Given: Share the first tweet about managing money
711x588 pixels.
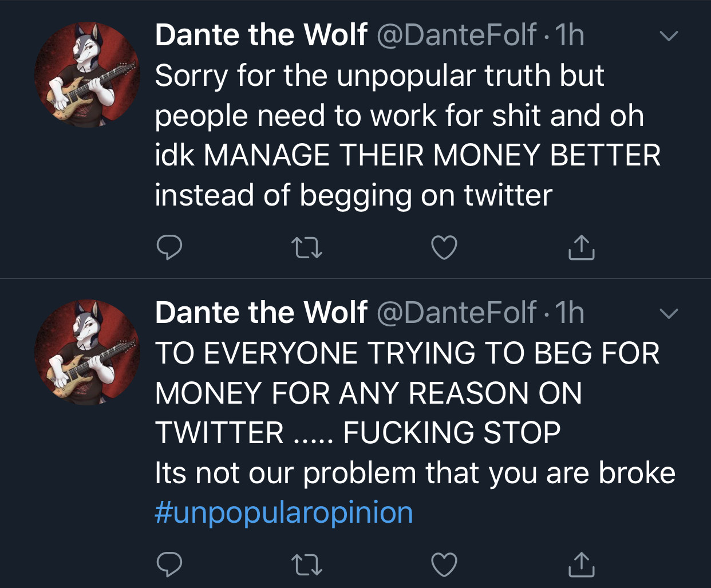Looking at the screenshot, I should tap(581, 247).
